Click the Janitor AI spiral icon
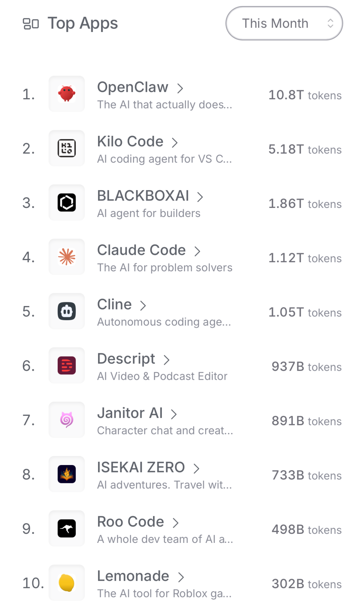This screenshot has width=364, height=612. tap(67, 420)
